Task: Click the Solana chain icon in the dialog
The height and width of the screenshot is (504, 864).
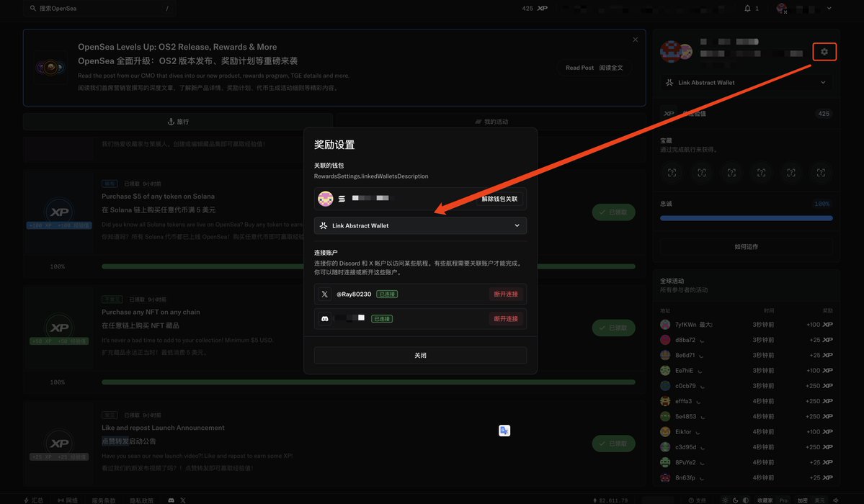Action: [342, 199]
